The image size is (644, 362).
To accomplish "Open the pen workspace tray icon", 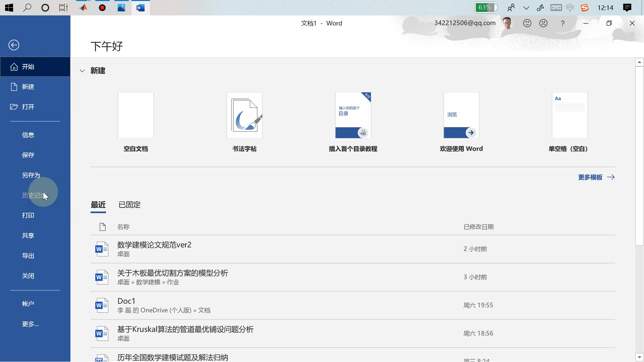I will point(540,8).
